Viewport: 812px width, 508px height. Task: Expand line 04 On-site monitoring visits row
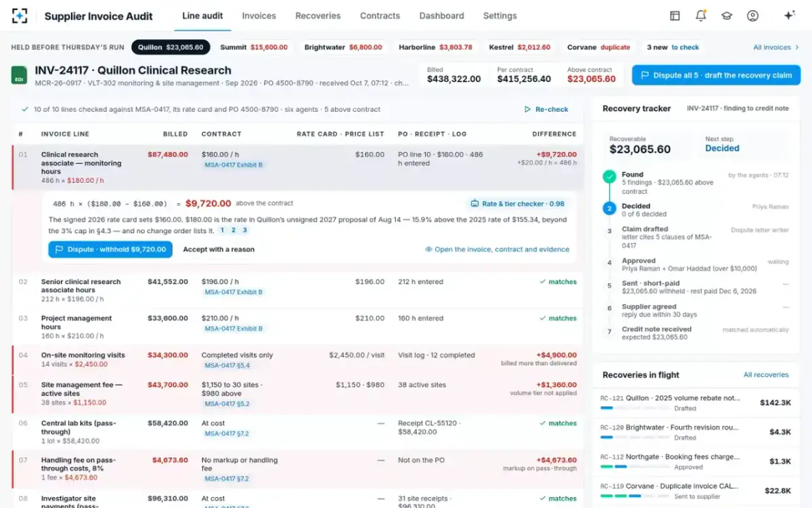pyautogui.click(x=298, y=359)
